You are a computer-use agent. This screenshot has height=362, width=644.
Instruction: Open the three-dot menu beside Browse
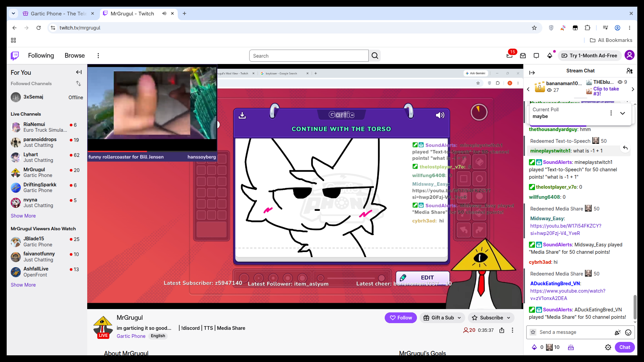coord(98,56)
